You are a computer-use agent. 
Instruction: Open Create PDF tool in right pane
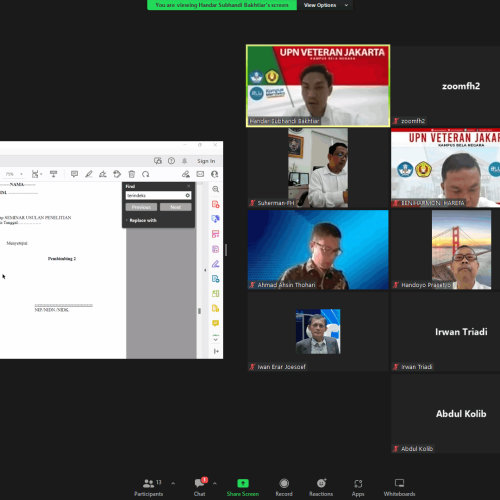click(216, 204)
